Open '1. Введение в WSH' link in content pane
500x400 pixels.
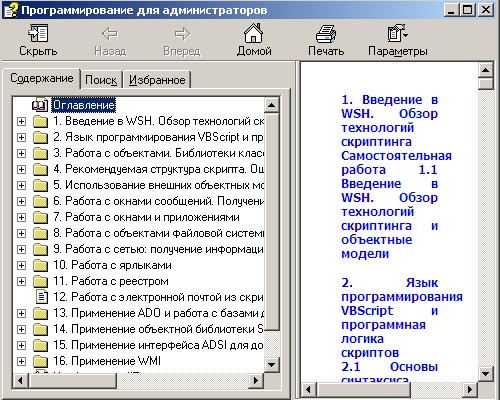coord(389,121)
